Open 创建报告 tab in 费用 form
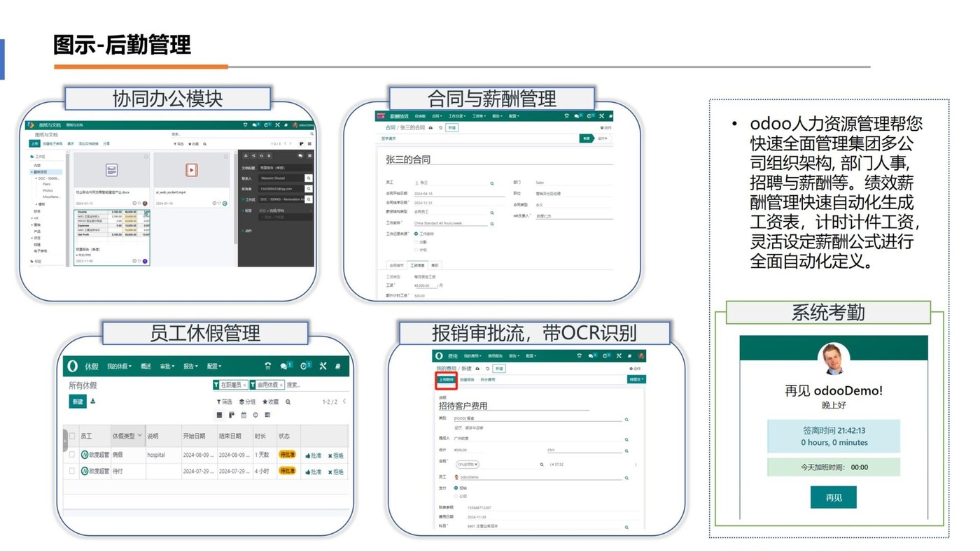Viewport: 980px width, 552px height. point(467,379)
